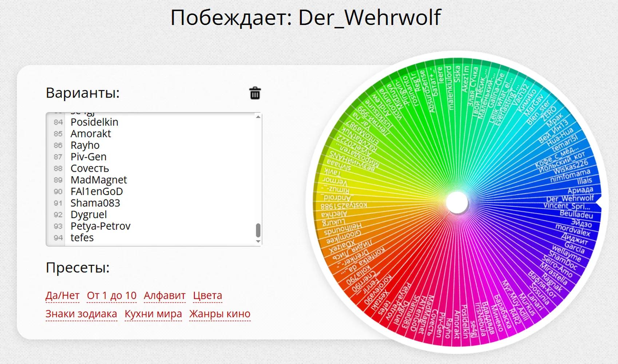Viewport: 618px width, 364px height.
Task: Click the variants list scrollbar thumb
Action: [258, 230]
